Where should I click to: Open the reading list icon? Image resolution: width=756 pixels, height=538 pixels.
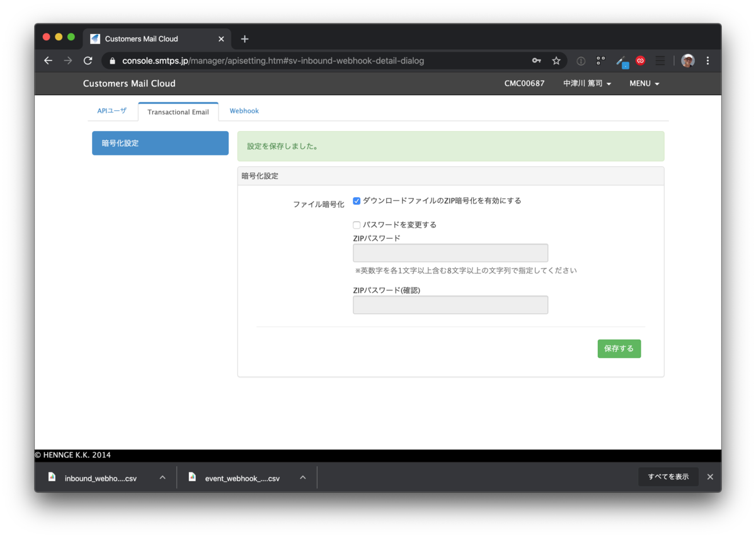[660, 60]
